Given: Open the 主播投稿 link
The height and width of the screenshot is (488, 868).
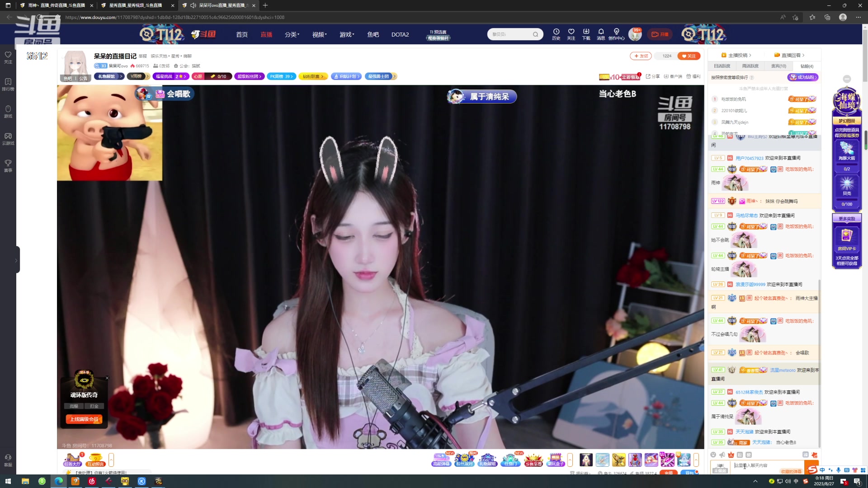Looking at the screenshot, I should pos(737,55).
